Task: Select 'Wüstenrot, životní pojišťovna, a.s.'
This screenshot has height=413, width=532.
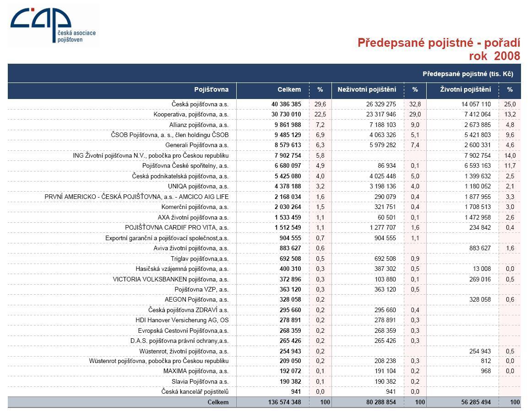Action: [x=184, y=352]
